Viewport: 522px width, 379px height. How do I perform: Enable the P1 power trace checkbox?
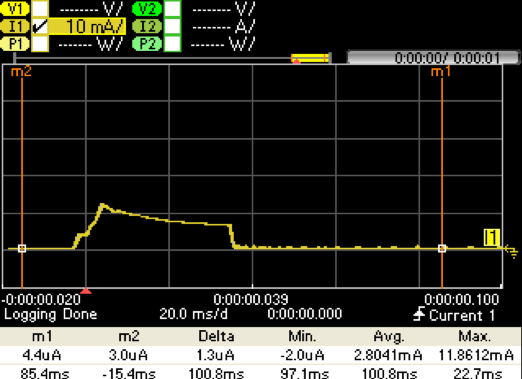coord(40,44)
